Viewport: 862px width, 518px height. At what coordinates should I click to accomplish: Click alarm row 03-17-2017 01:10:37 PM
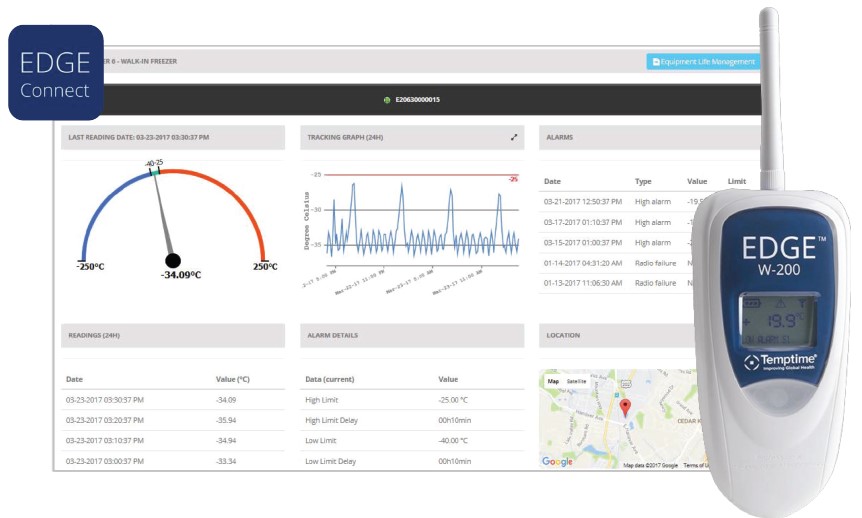pos(616,222)
